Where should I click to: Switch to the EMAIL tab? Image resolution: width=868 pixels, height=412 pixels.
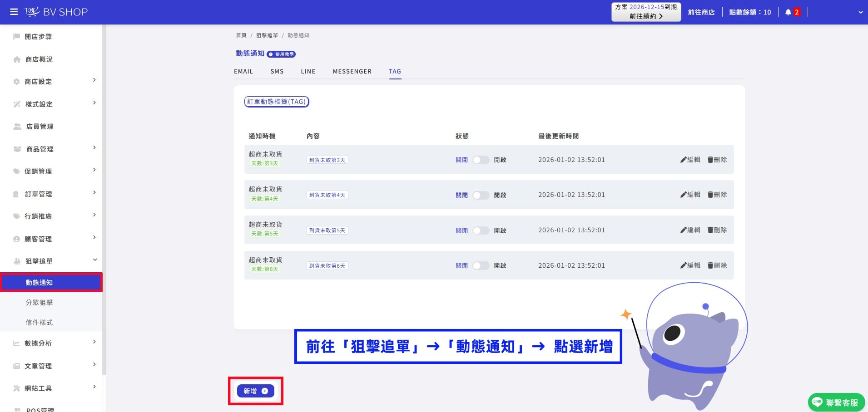(243, 71)
